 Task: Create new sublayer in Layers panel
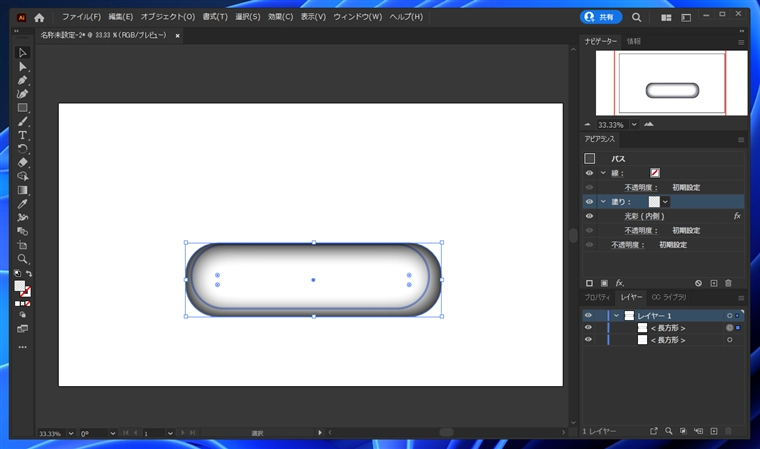(698, 431)
